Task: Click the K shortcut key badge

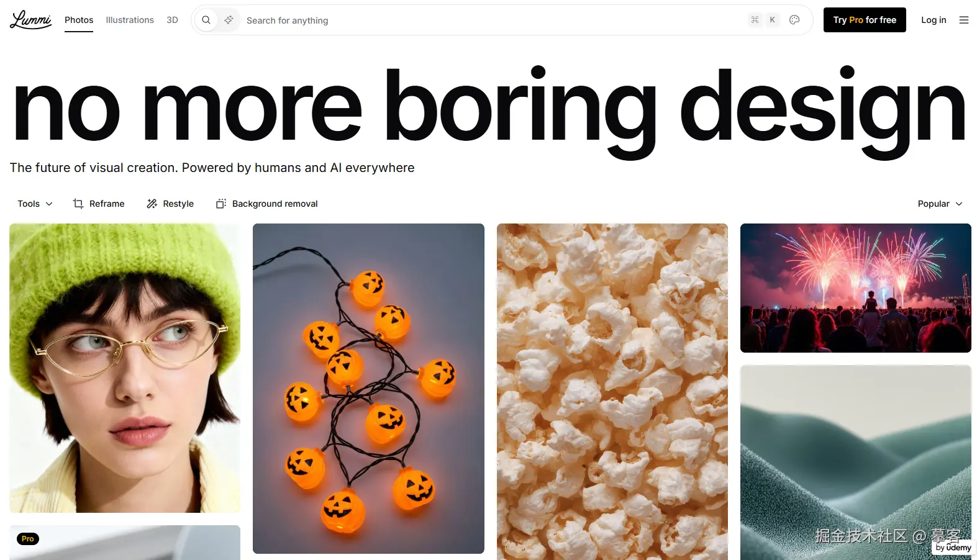Action: [x=773, y=20]
